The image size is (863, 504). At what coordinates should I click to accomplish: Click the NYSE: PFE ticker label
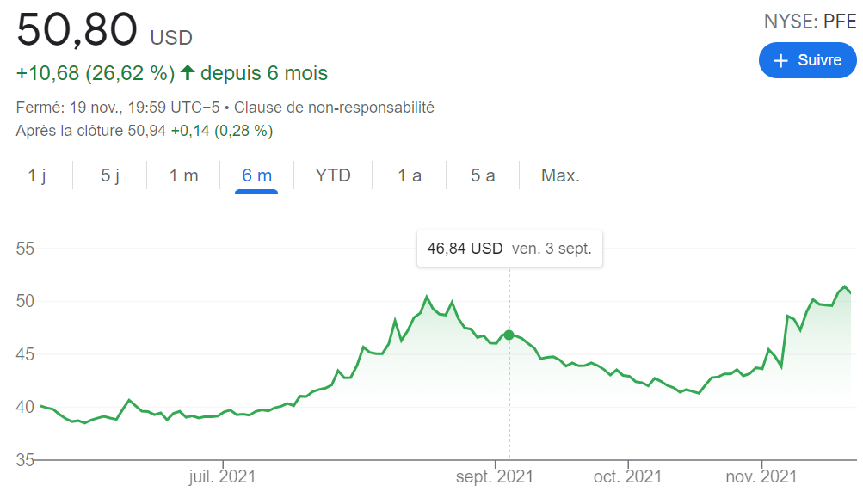[810, 22]
